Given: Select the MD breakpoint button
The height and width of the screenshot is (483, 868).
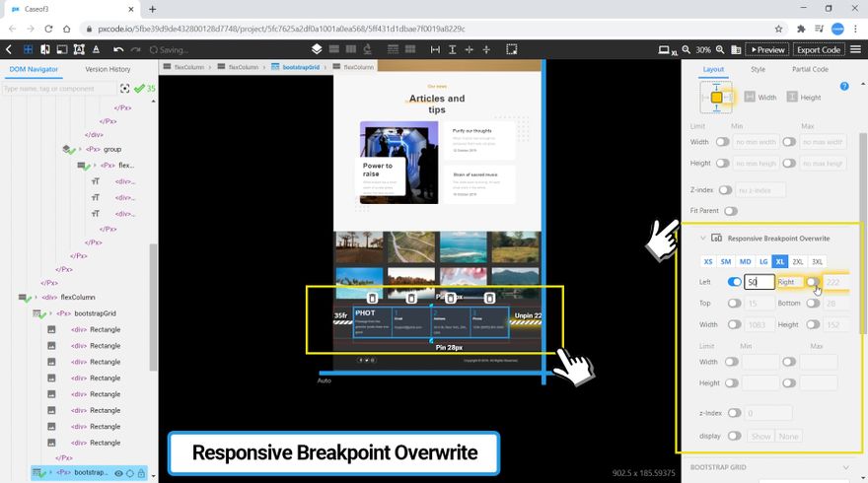Looking at the screenshot, I should pyautogui.click(x=745, y=261).
